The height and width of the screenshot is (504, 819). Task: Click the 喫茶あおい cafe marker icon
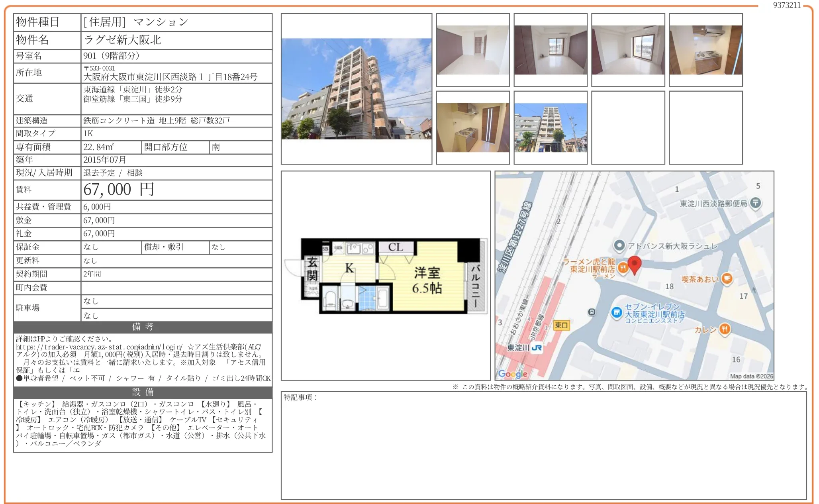pos(727,278)
